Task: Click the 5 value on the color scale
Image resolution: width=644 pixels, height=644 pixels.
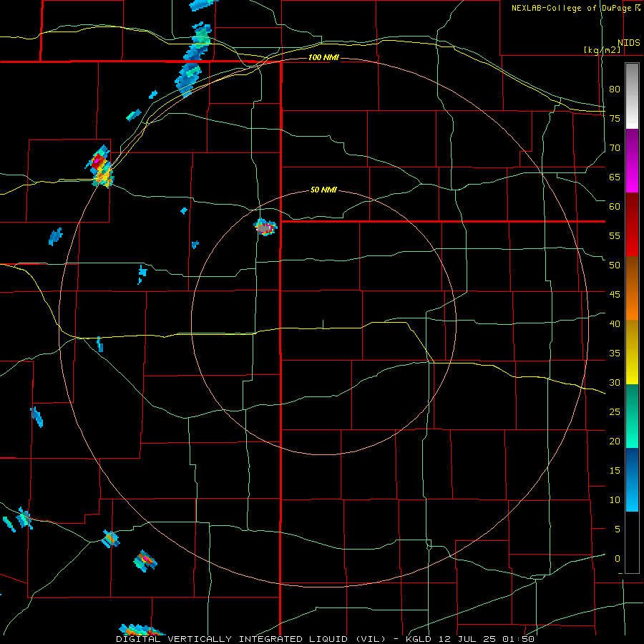Action: pos(618,529)
